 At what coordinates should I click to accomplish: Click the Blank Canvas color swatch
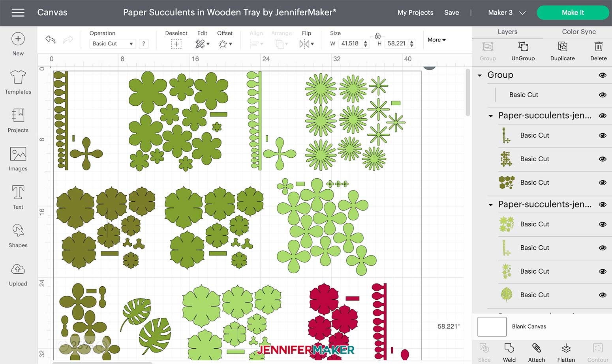click(x=492, y=327)
